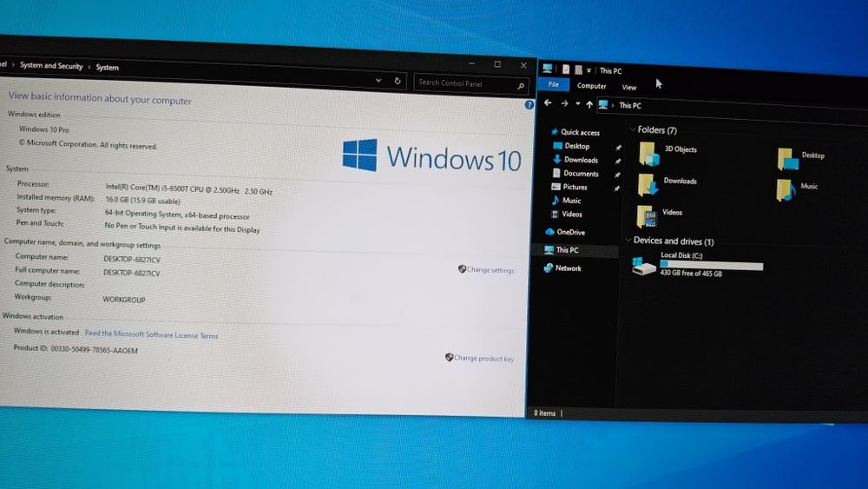Click the System breadcrumb item
868x489 pixels.
tap(108, 67)
